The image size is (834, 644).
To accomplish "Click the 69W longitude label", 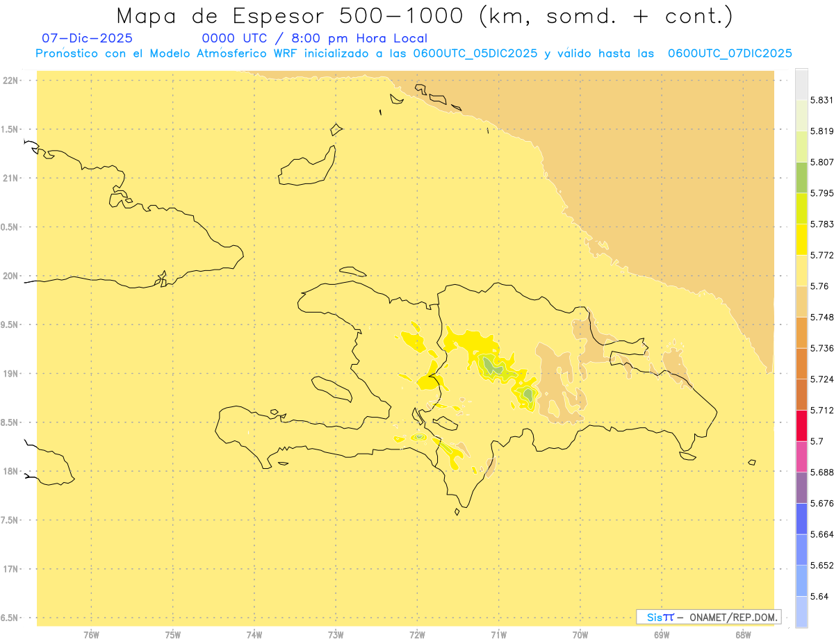I will (662, 634).
